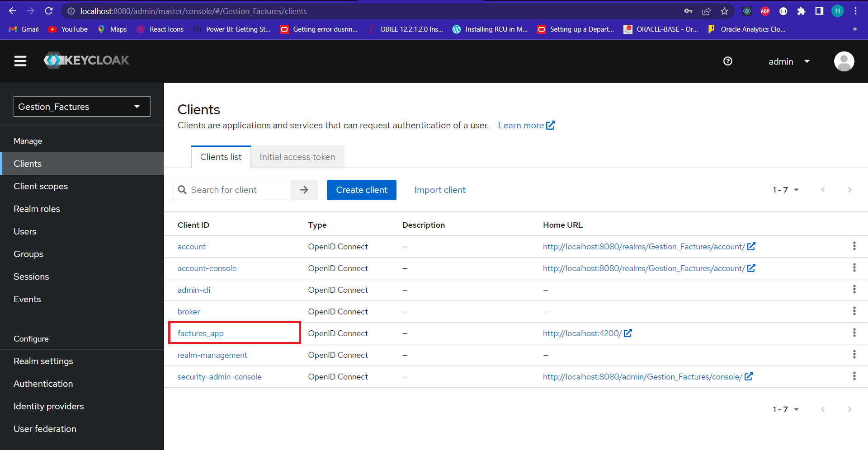Click the Keycloak logo
The width and height of the screenshot is (868, 450).
86,60
